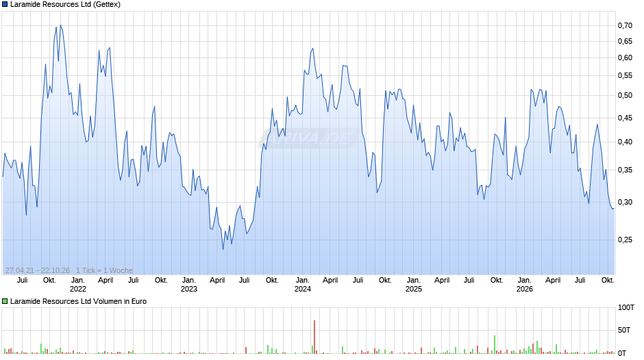
Task: Select the 'Laramide Resources Ltd Volumen in Euro' label
Action: 79,301
